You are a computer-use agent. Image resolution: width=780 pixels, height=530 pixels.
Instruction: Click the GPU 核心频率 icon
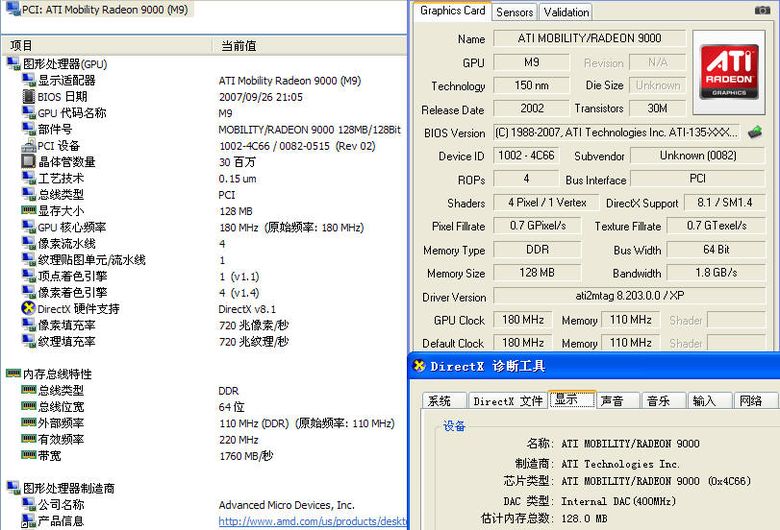pyautogui.click(x=28, y=227)
